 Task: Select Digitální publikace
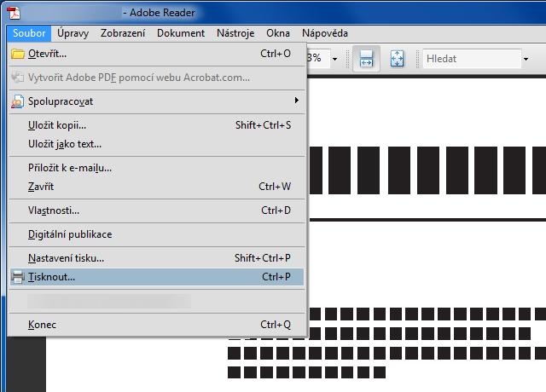(157, 234)
